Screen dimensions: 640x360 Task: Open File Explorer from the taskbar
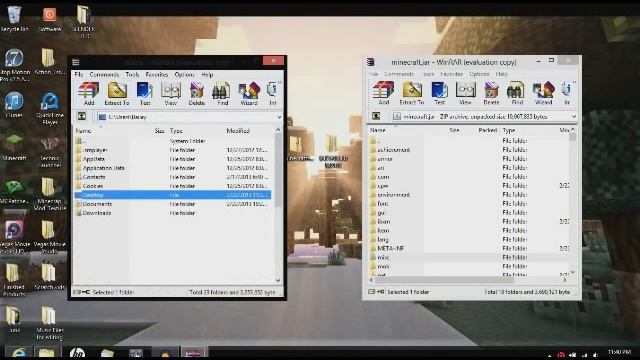pos(46,353)
